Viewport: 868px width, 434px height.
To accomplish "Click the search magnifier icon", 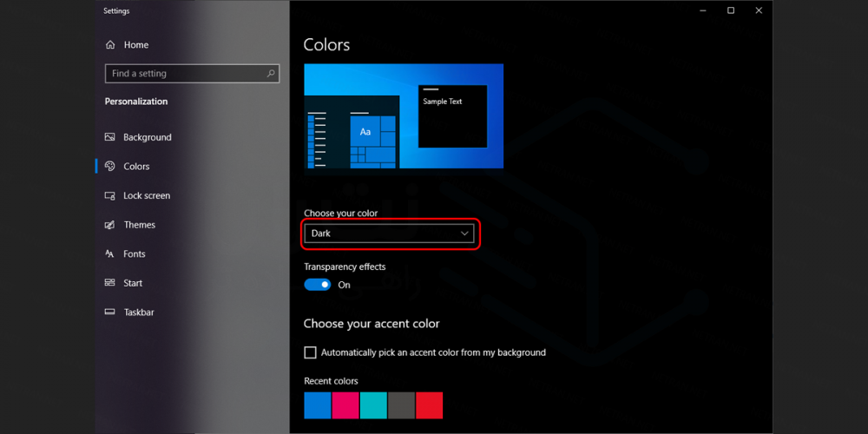I will [x=271, y=74].
